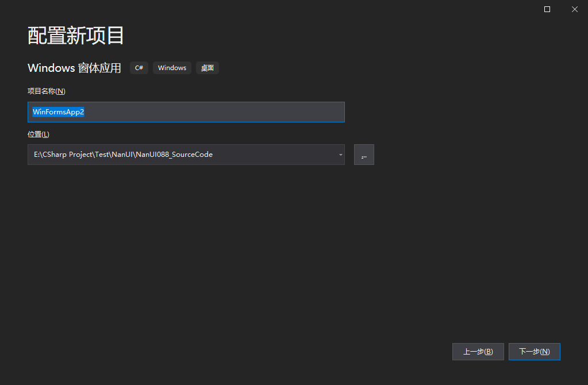Close the configure project dialog
Screen dimensions: 588x385
[574, 9]
